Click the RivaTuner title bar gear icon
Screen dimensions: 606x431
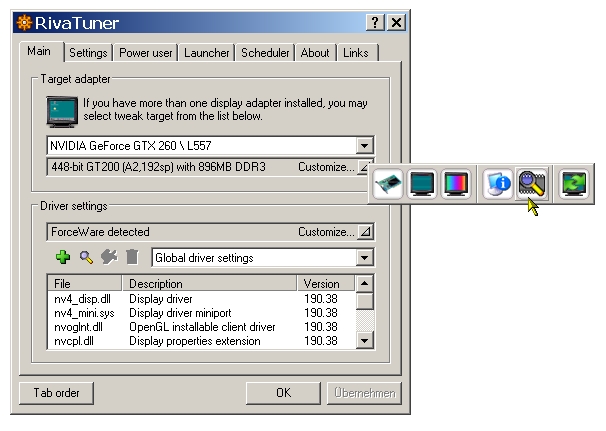point(24,23)
